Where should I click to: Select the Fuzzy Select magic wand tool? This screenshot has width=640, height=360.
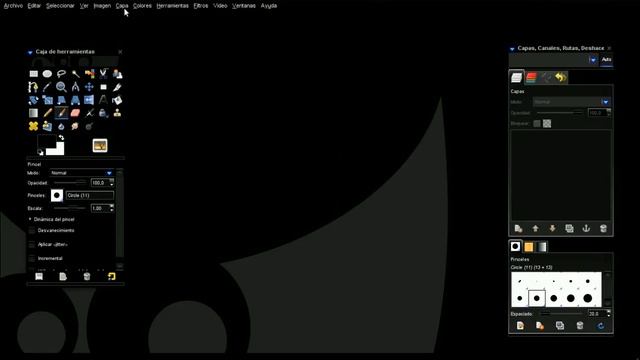tap(76, 74)
